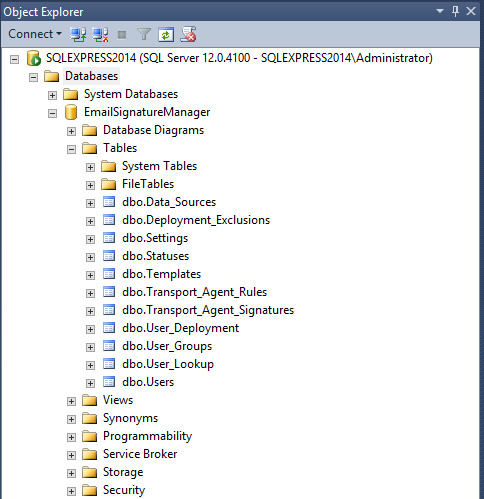Expand dbo.Transport_Agent_Signatures table node
Viewport: 484px width, 499px height.
(x=90, y=312)
